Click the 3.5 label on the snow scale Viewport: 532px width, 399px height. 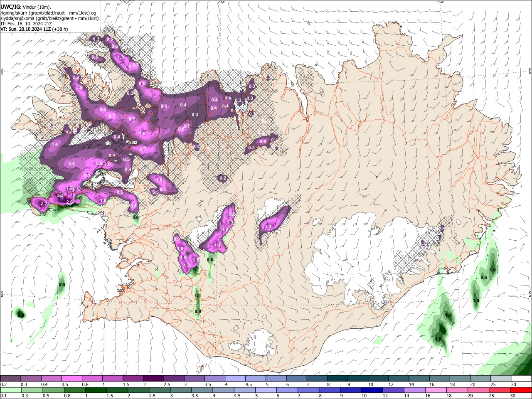207,384
